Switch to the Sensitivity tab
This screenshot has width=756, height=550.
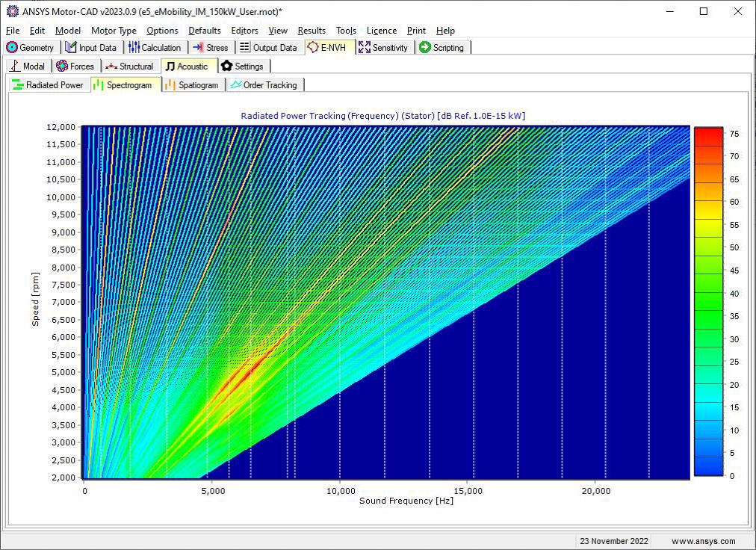(384, 47)
